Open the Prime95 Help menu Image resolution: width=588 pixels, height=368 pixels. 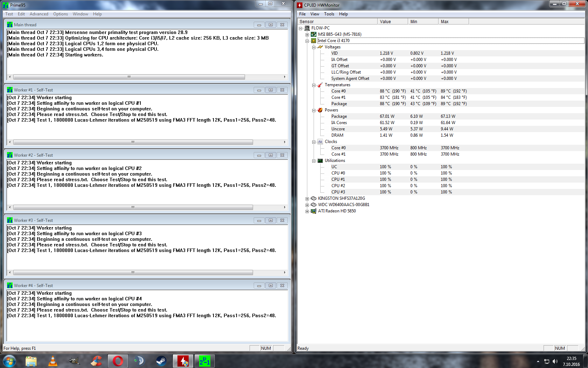click(97, 14)
